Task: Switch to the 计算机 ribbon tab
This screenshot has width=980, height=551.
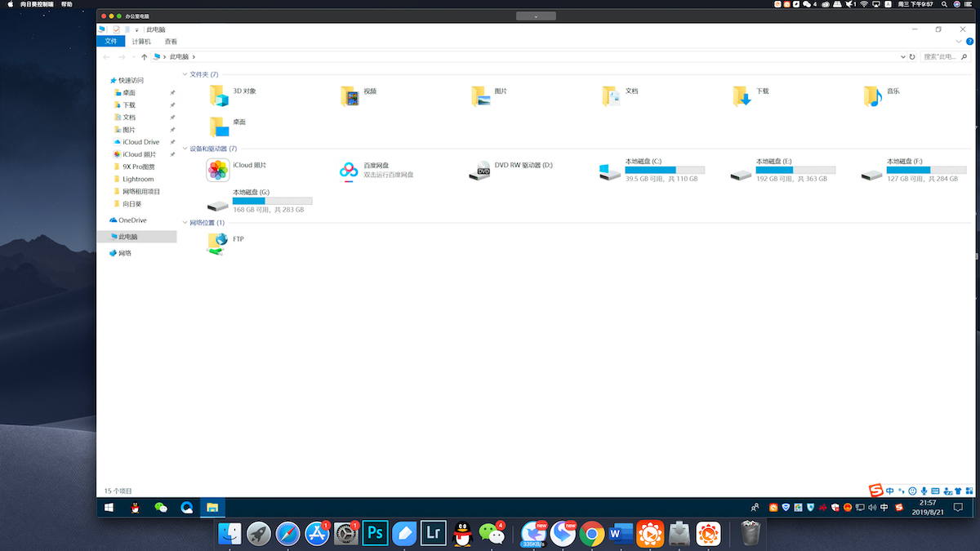Action: (x=141, y=42)
